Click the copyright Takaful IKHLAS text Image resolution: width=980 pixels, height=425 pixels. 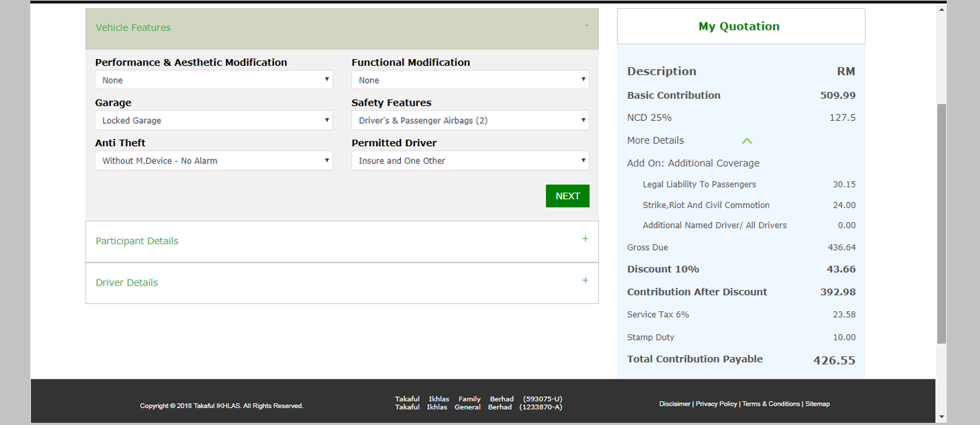[222, 406]
